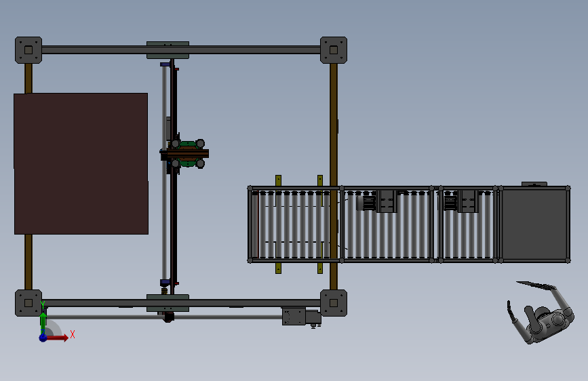
Task: Select the drive motor gearbox below bottom rail
Action: 302,317
